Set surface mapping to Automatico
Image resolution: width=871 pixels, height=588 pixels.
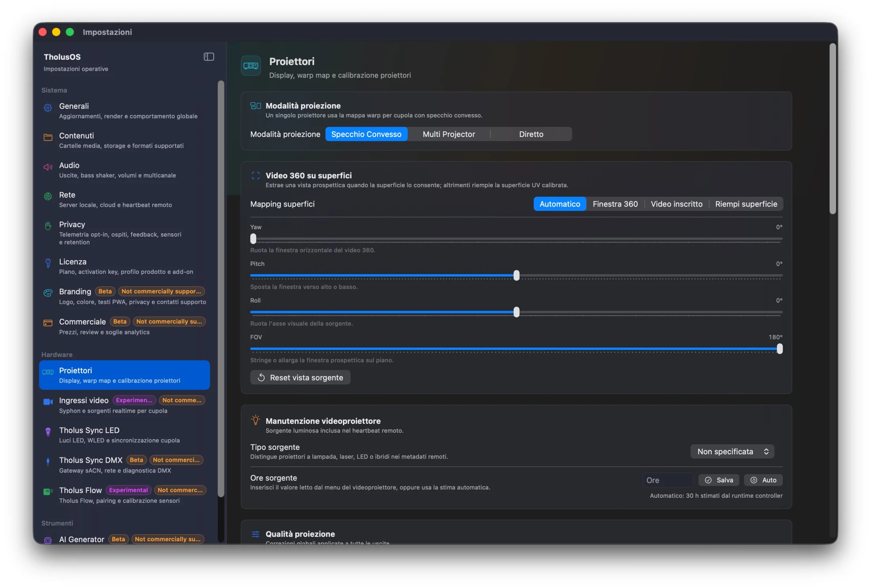559,204
